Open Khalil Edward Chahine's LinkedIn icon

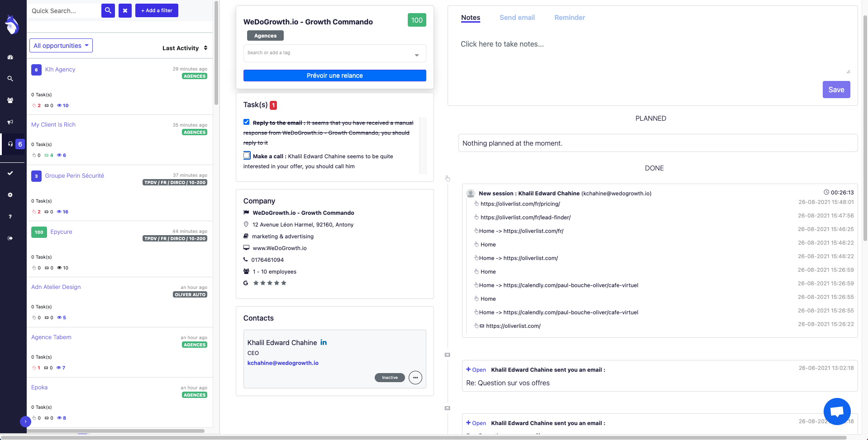click(x=324, y=342)
